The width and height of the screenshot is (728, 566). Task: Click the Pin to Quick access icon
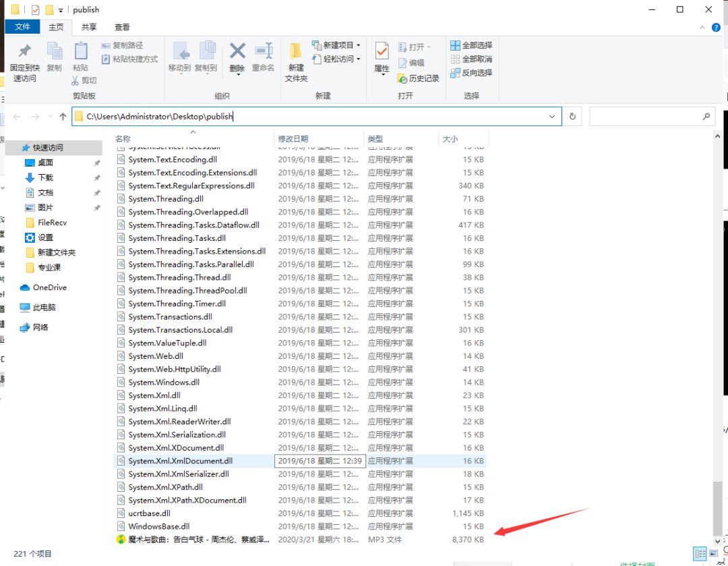25,51
